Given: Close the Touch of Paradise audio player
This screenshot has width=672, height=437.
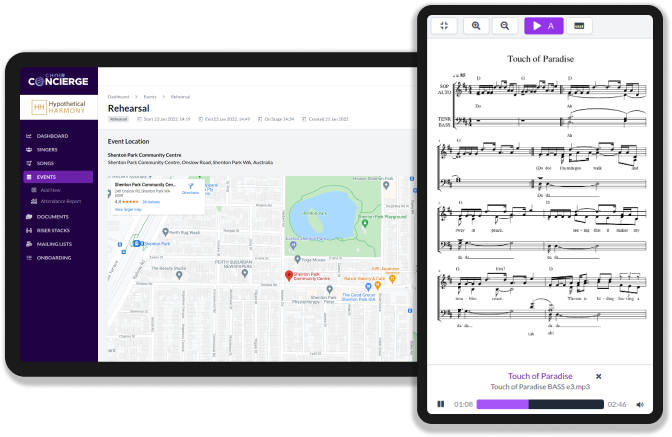Looking at the screenshot, I should 599,376.
